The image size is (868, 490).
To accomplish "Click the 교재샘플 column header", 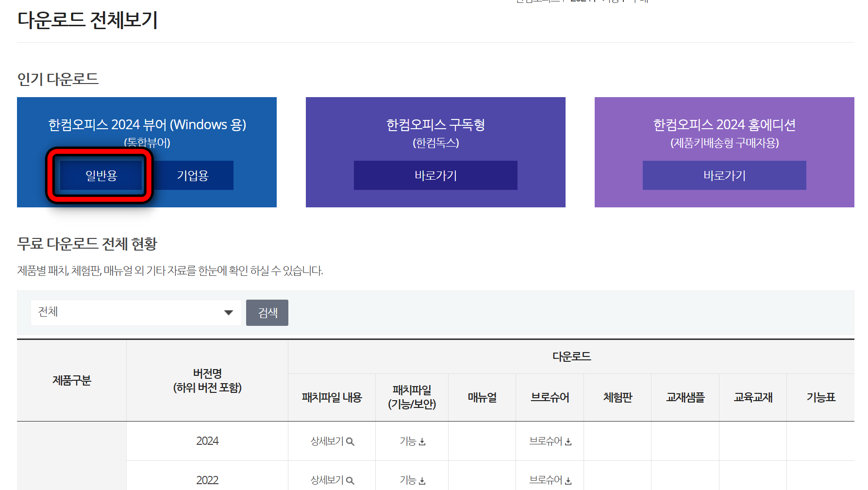I will coord(685,397).
